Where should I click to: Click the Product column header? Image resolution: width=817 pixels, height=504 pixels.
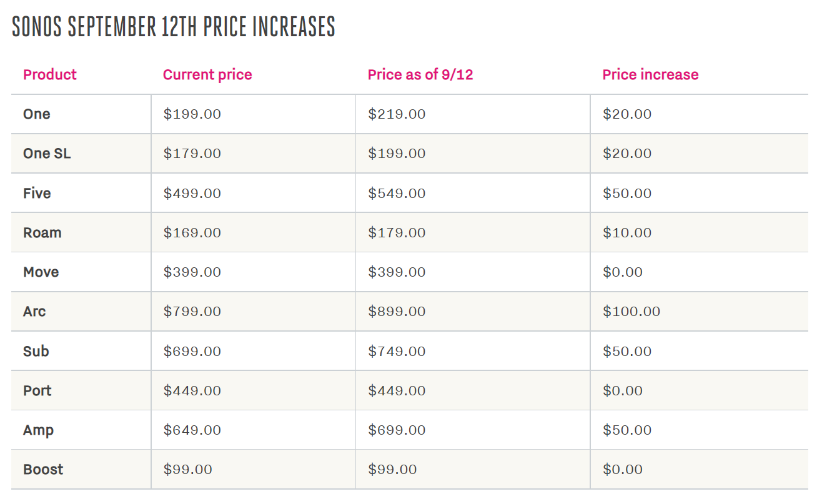point(50,75)
